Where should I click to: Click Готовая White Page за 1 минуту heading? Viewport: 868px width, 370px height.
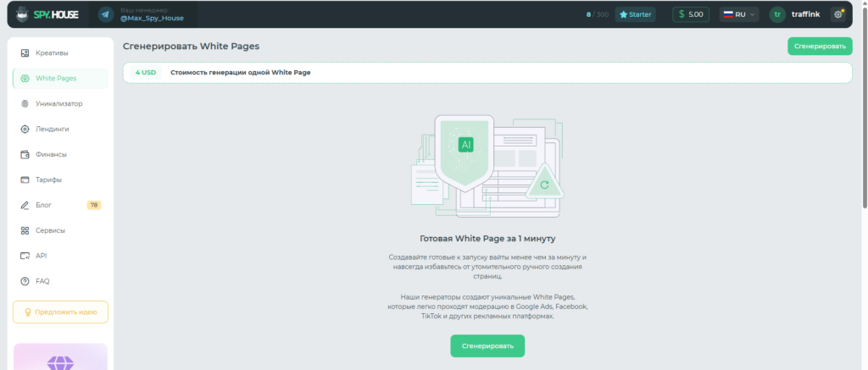pyautogui.click(x=487, y=239)
